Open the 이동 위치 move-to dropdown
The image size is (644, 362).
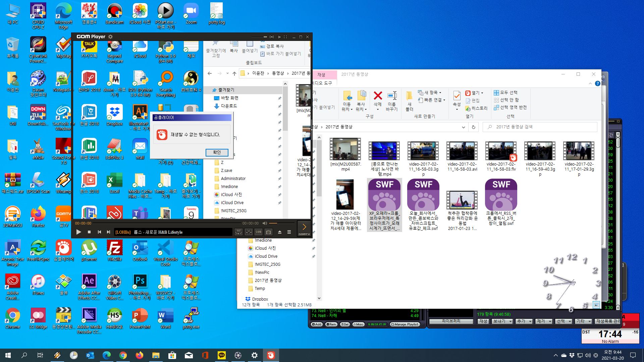[x=347, y=101]
